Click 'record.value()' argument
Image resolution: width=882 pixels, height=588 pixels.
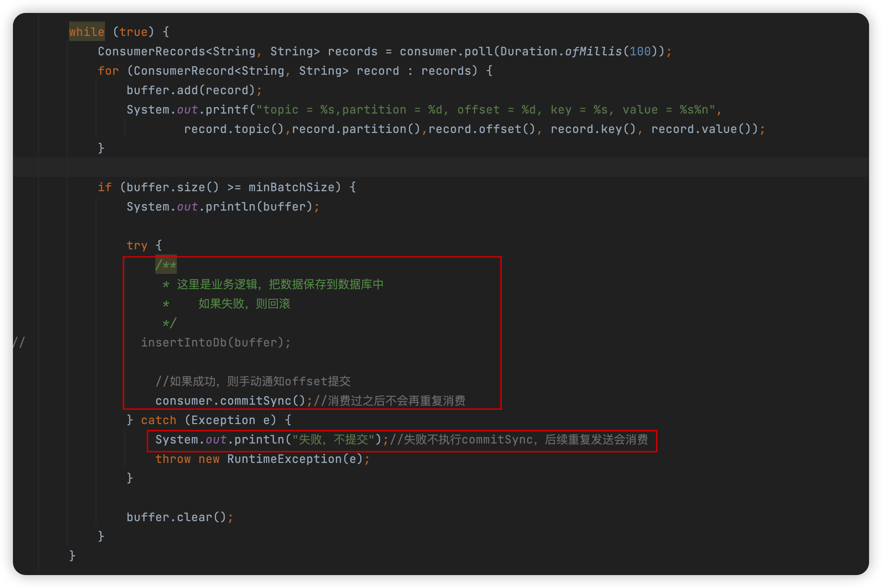(x=701, y=129)
